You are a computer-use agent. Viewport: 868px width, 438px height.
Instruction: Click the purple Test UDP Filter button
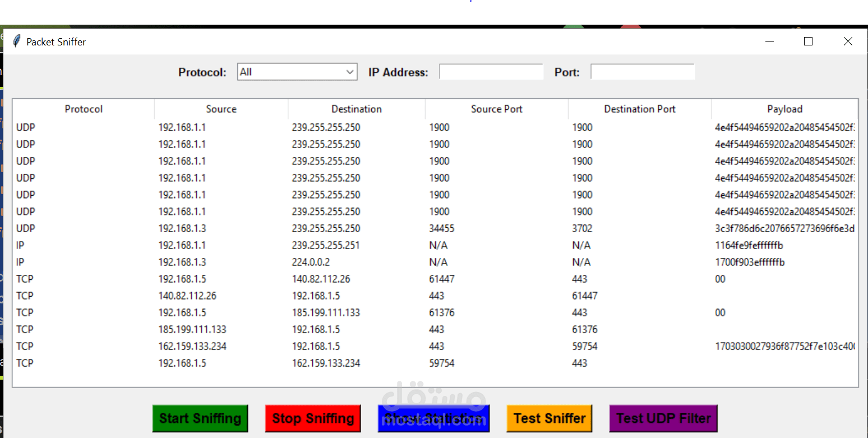663,418
